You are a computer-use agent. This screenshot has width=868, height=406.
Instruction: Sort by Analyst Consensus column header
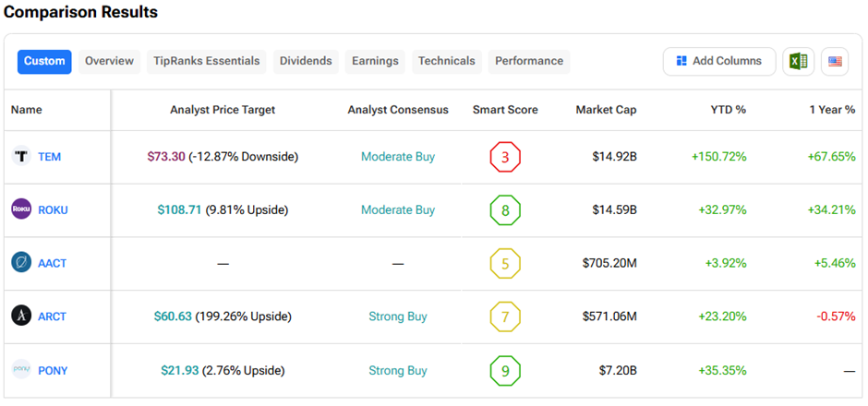[x=398, y=110]
